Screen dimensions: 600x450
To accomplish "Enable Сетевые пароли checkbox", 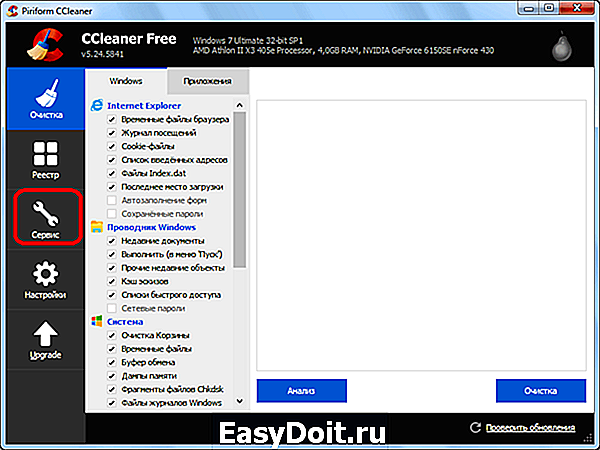I will pos(111,308).
